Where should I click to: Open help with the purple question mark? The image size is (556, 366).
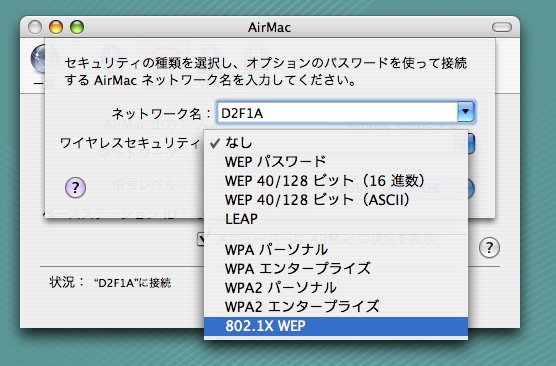[x=76, y=187]
